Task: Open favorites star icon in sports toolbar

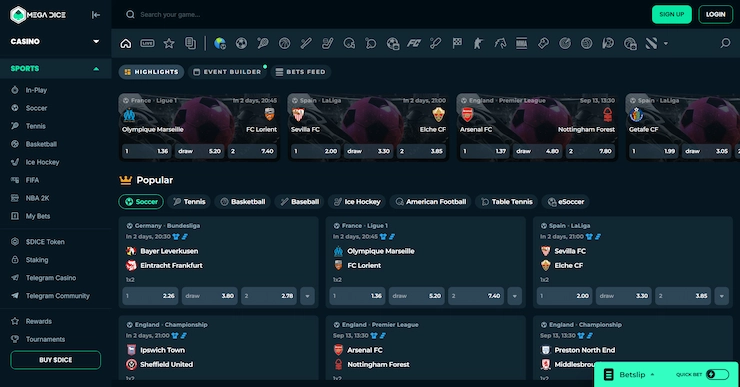Action: pos(169,43)
